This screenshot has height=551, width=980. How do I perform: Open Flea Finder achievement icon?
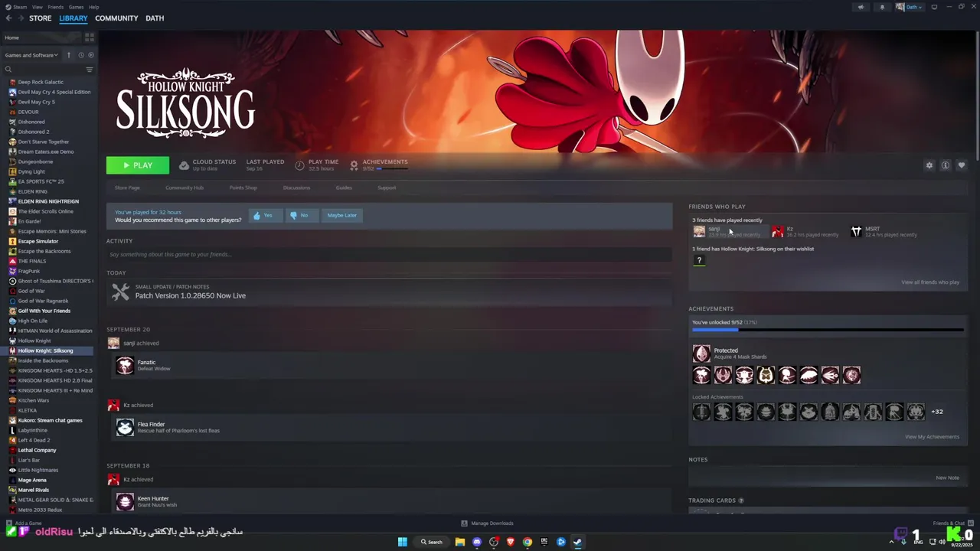point(125,427)
